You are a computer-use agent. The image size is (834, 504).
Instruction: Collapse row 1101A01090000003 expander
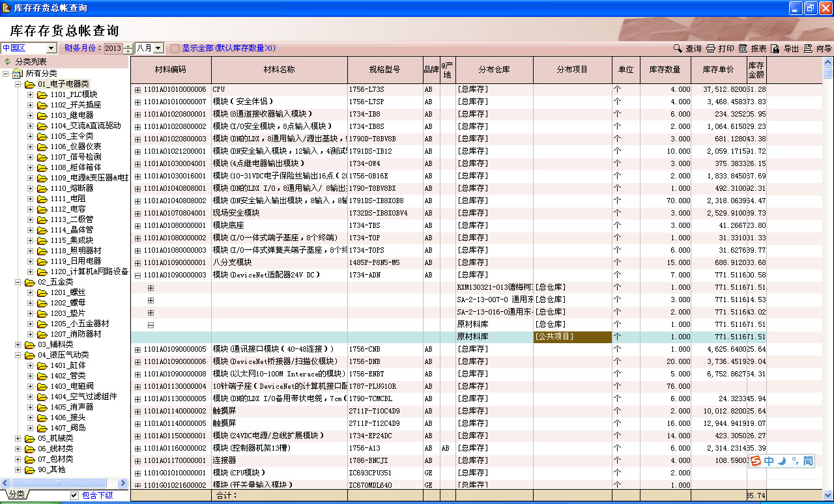137,275
